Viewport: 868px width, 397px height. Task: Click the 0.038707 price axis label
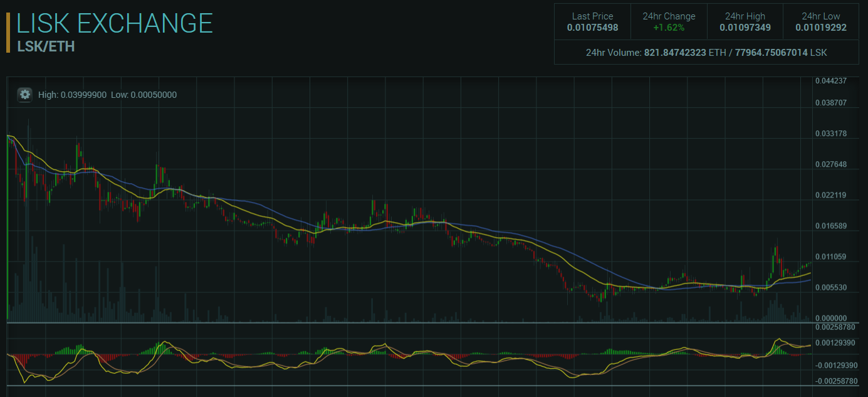coord(831,102)
